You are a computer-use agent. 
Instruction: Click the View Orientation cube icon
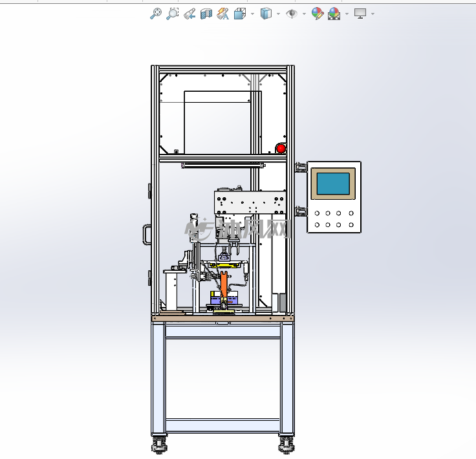click(240, 14)
